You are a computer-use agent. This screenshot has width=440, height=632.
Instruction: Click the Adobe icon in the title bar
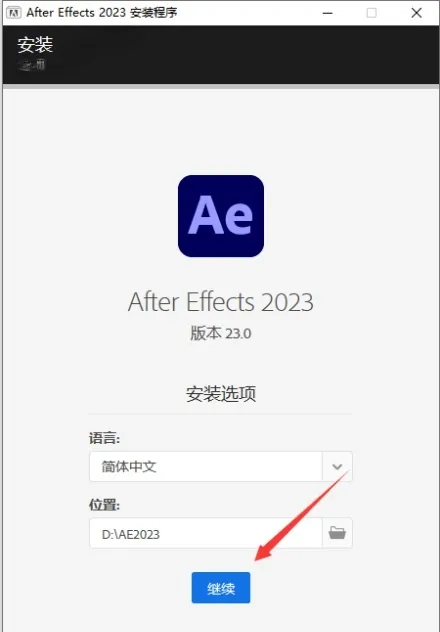tap(13, 13)
